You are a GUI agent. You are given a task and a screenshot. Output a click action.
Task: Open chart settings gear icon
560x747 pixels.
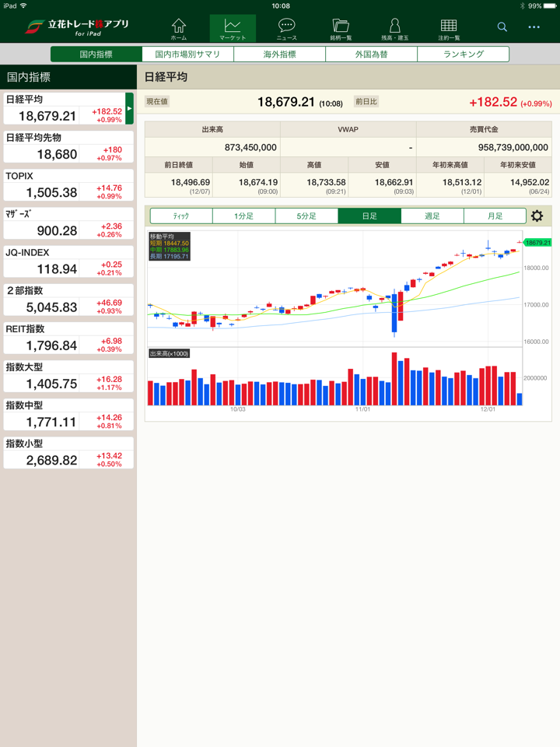click(537, 216)
